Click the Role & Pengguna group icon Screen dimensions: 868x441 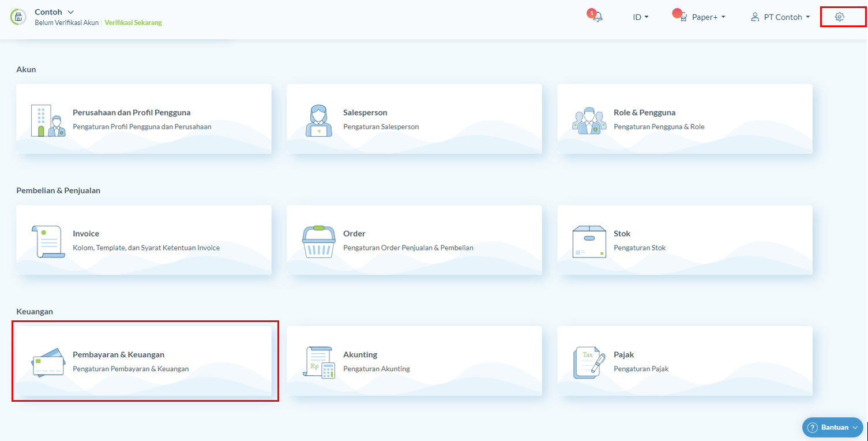(x=589, y=121)
